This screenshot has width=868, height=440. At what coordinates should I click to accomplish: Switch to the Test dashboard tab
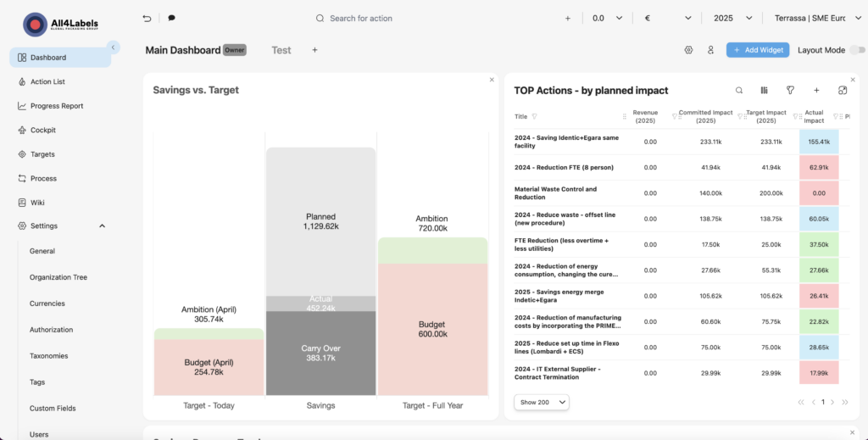tap(281, 50)
